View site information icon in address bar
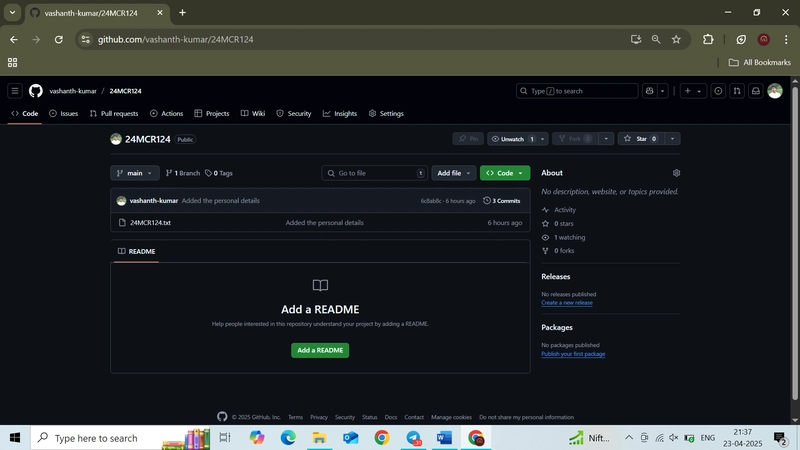 (86, 39)
